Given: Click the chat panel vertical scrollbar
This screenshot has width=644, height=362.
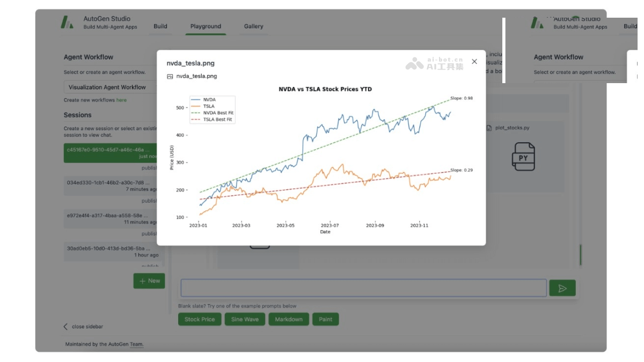Looking at the screenshot, I should [580, 255].
